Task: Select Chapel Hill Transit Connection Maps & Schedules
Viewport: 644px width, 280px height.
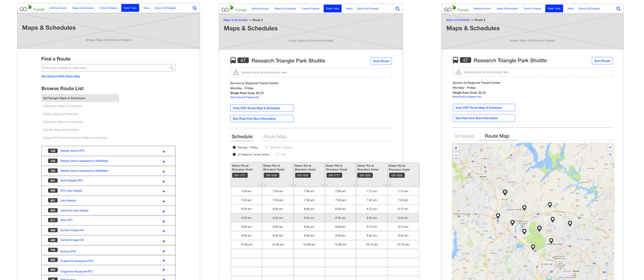Action: coord(75,138)
